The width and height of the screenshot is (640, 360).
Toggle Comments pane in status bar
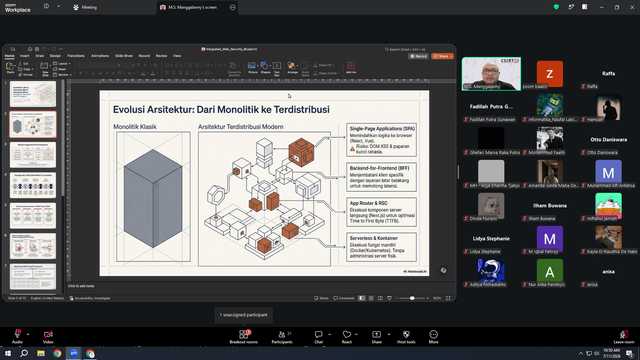pyautogui.click(x=344, y=298)
